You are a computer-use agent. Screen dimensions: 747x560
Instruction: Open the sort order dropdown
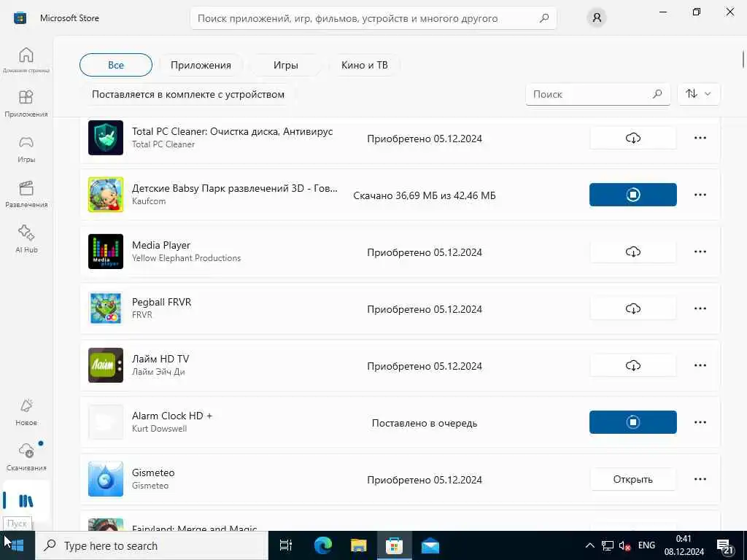pyautogui.click(x=698, y=94)
